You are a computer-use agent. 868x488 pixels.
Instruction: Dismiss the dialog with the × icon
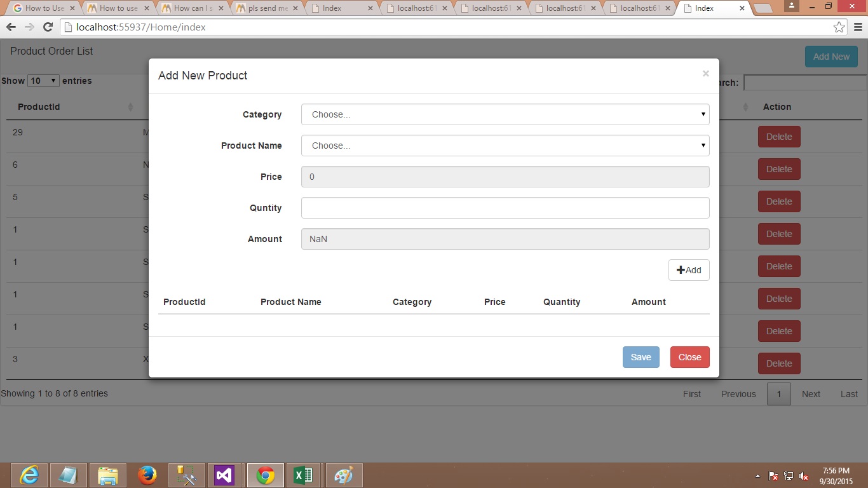[x=705, y=74]
